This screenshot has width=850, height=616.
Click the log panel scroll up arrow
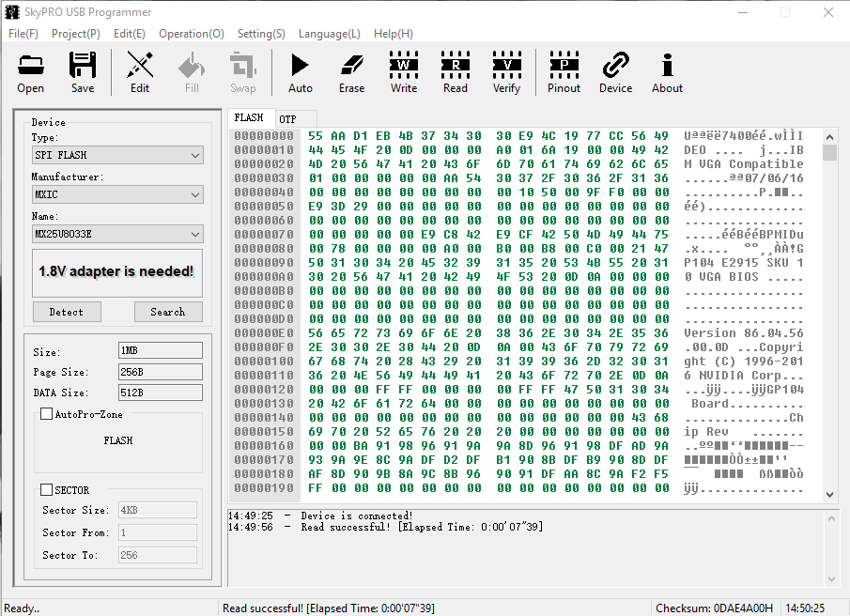click(831, 518)
